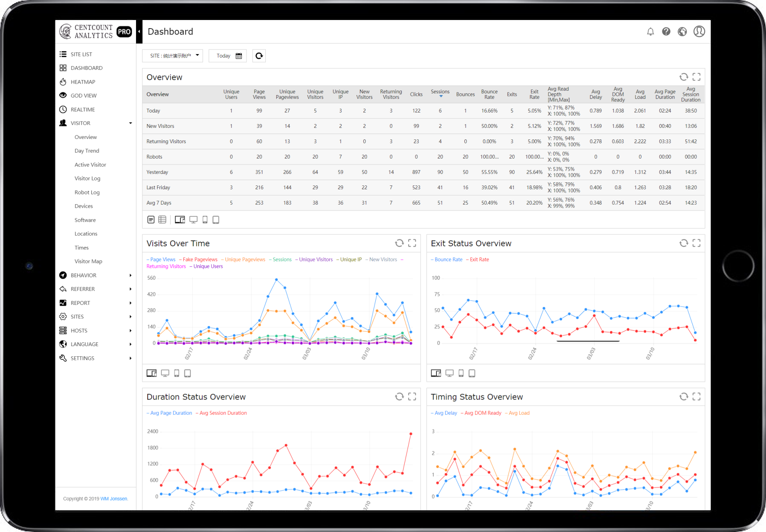This screenshot has height=532, width=766.
Task: Open the SITE selection dropdown
Action: coord(172,55)
